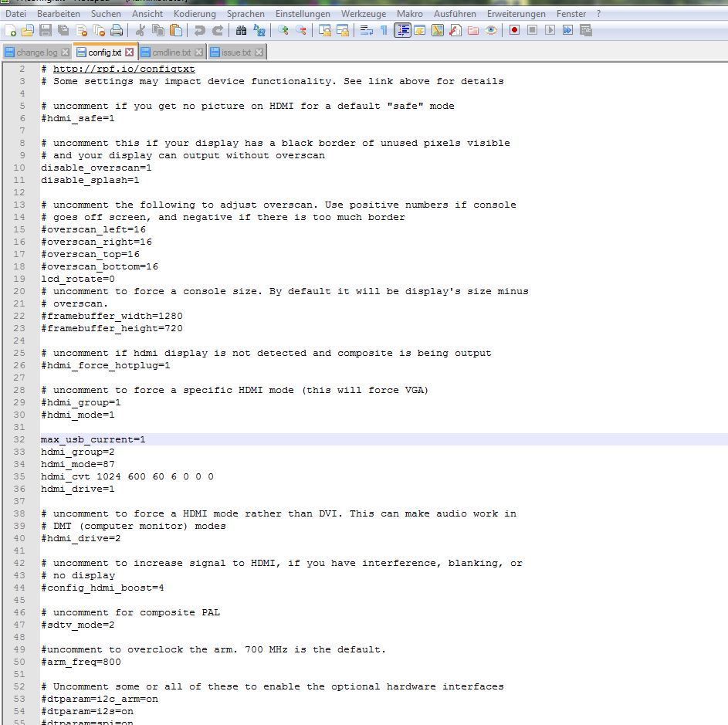Paste clipboard with the paste icon
728x725 pixels.
[176, 31]
